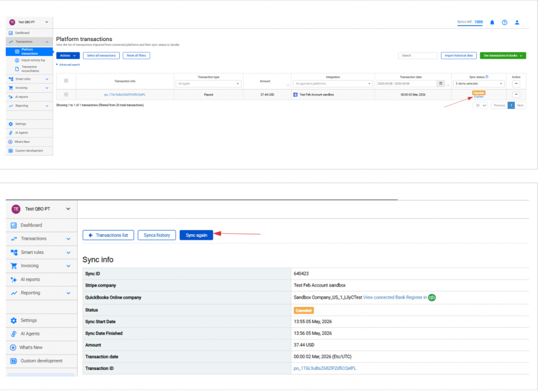Screen dimensions: 538x392
Task: Click Next pagination button
Action: 520,105
